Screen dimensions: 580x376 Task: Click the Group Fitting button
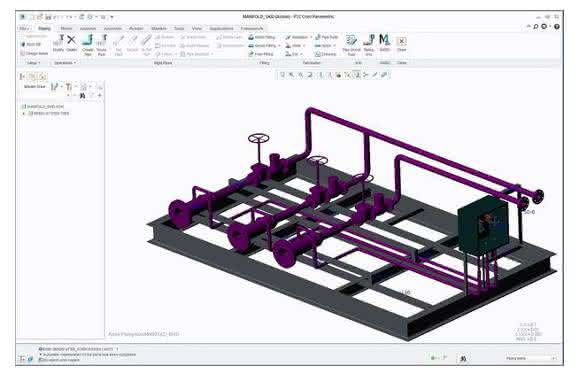pyautogui.click(x=262, y=46)
